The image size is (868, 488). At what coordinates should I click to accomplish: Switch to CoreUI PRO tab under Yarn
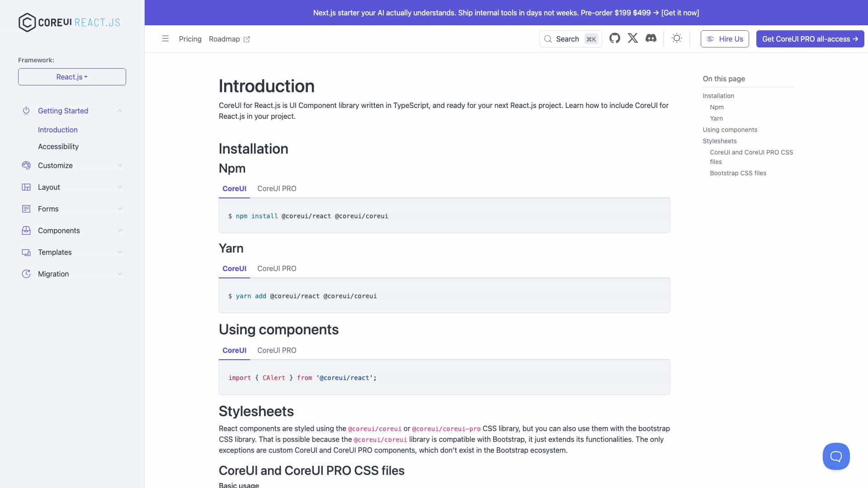coord(277,268)
